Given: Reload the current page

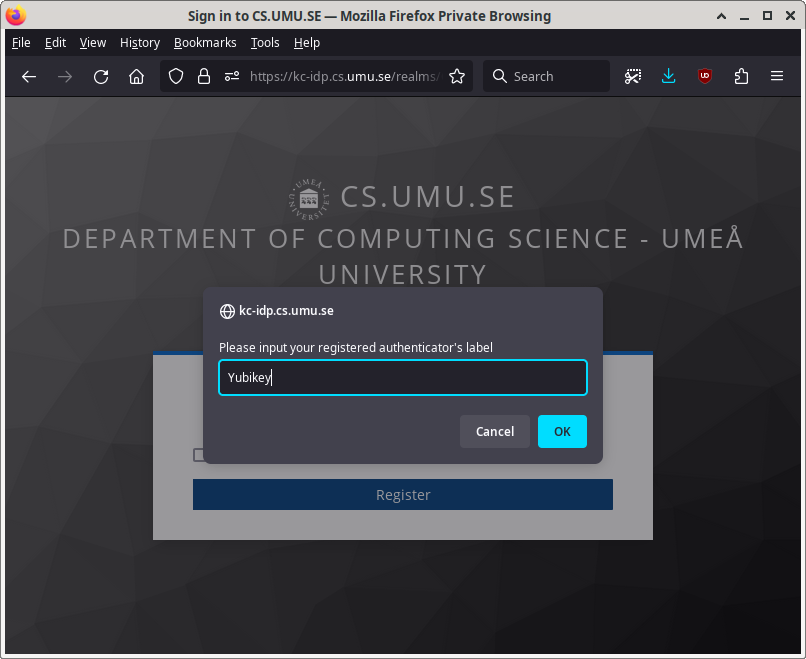Looking at the screenshot, I should pyautogui.click(x=101, y=77).
